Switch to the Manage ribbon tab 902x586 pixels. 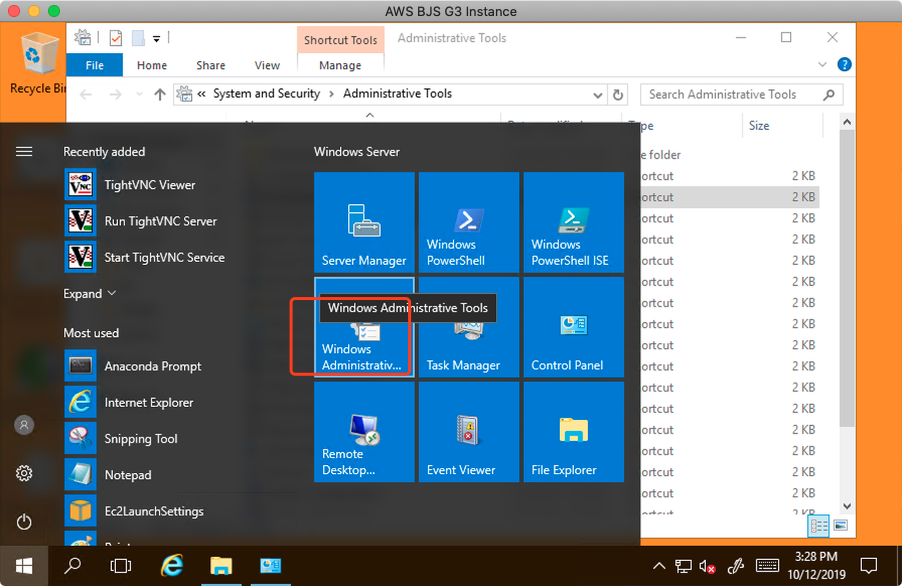[x=340, y=66]
